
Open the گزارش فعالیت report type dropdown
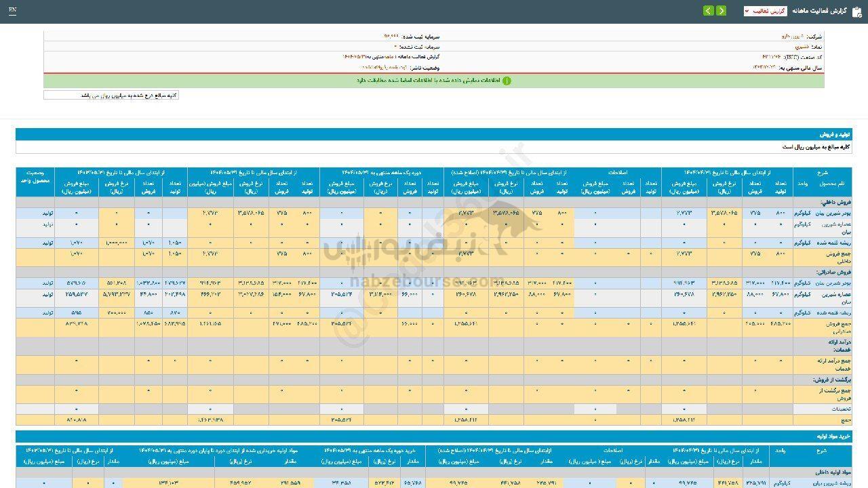pos(765,11)
